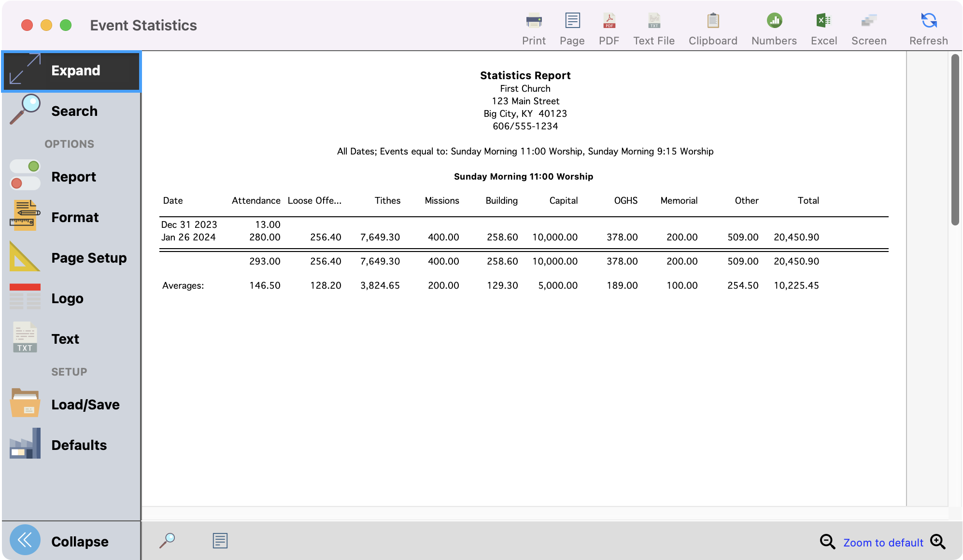Switch to the Page view
The height and width of the screenshot is (560, 963).
click(572, 28)
